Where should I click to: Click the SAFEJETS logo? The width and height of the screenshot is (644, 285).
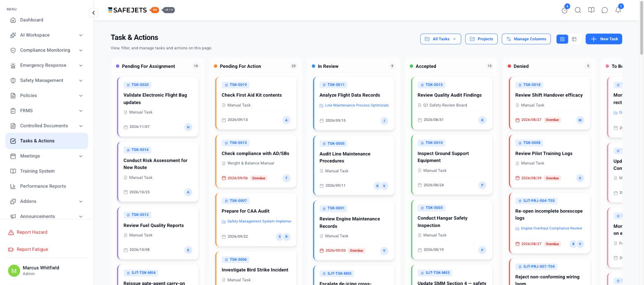[x=127, y=10]
